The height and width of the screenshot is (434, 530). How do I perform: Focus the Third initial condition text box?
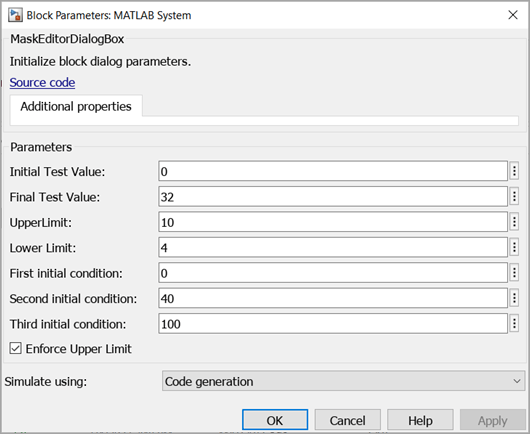[x=333, y=323]
